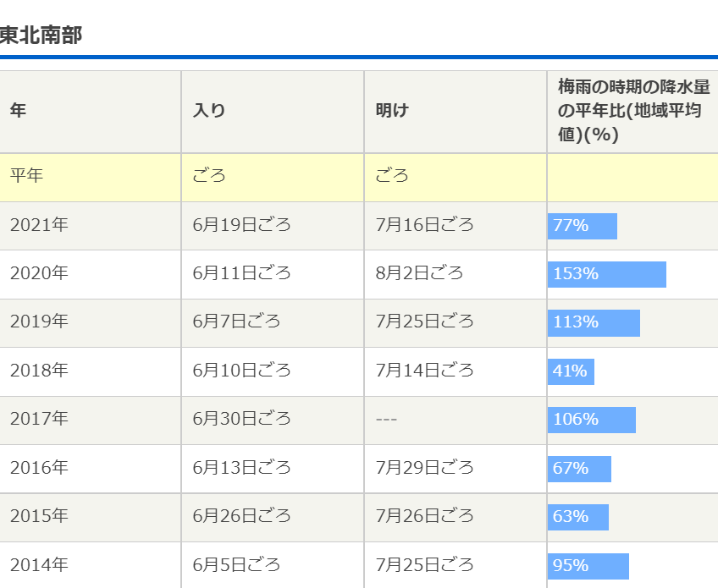The image size is (718, 588).
Task: Click the 2016年 year cell
Action: click(40, 468)
